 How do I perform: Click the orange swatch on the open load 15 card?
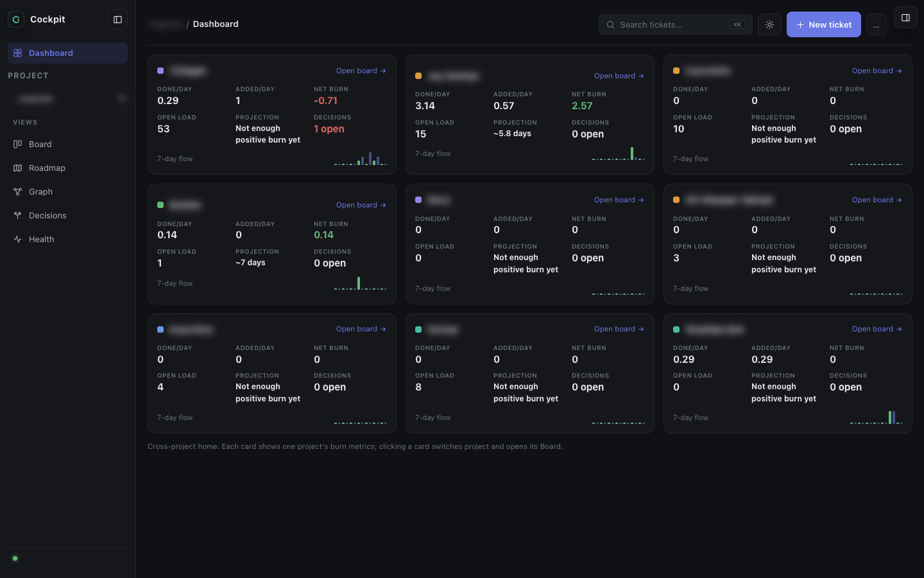click(418, 76)
